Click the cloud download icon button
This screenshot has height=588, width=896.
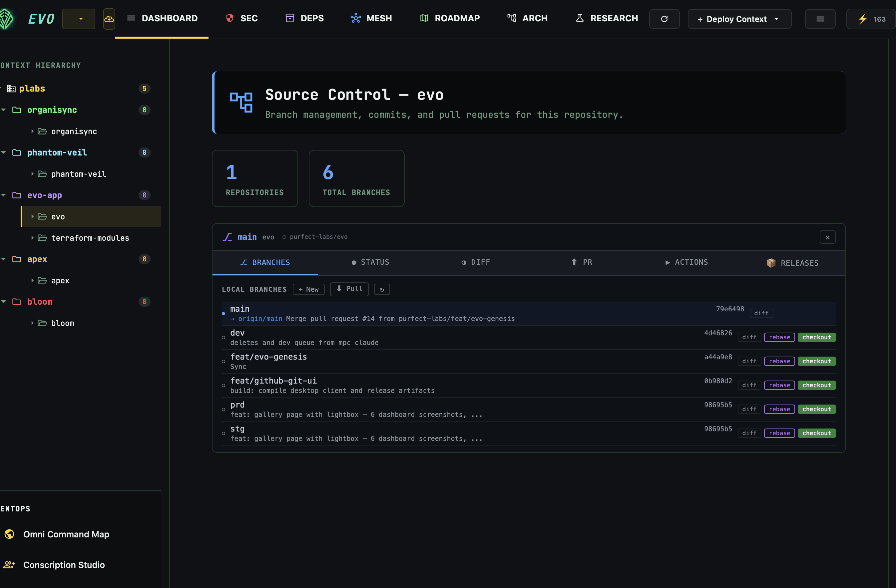pyautogui.click(x=109, y=19)
